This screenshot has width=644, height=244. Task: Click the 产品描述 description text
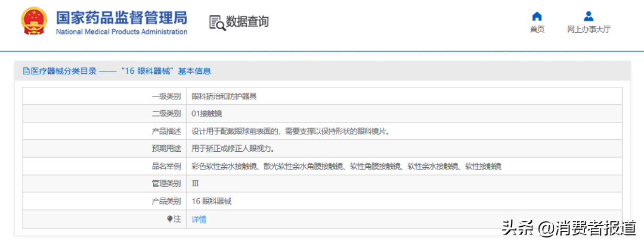(x=290, y=131)
